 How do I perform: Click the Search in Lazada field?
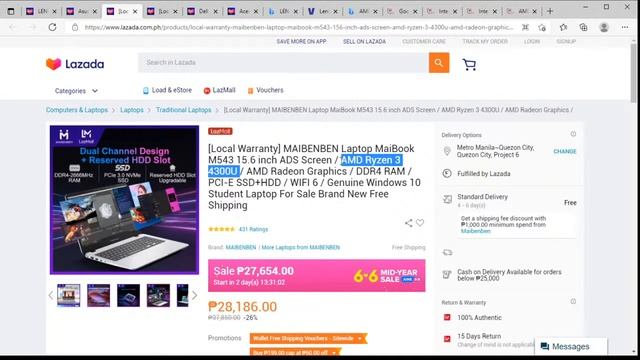coord(283,63)
